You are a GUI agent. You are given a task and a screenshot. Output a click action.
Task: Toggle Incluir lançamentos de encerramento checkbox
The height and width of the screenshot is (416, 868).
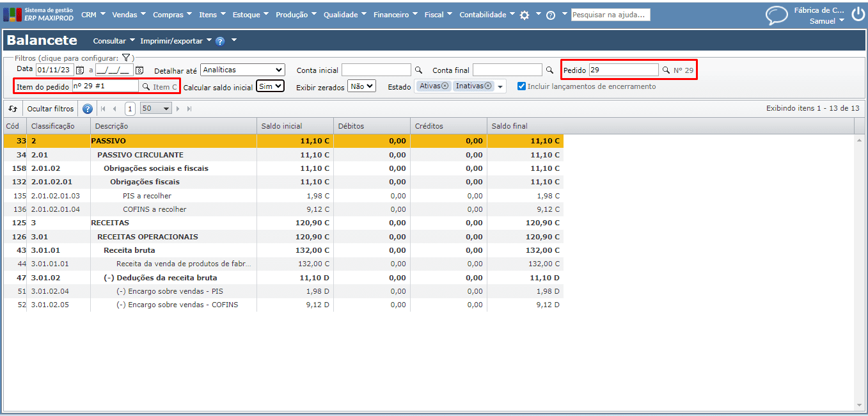click(521, 86)
